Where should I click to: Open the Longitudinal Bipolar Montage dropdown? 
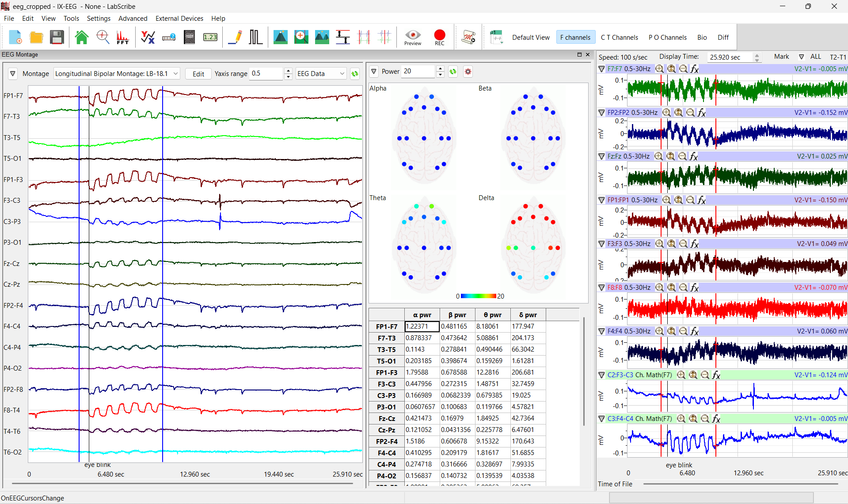point(116,73)
